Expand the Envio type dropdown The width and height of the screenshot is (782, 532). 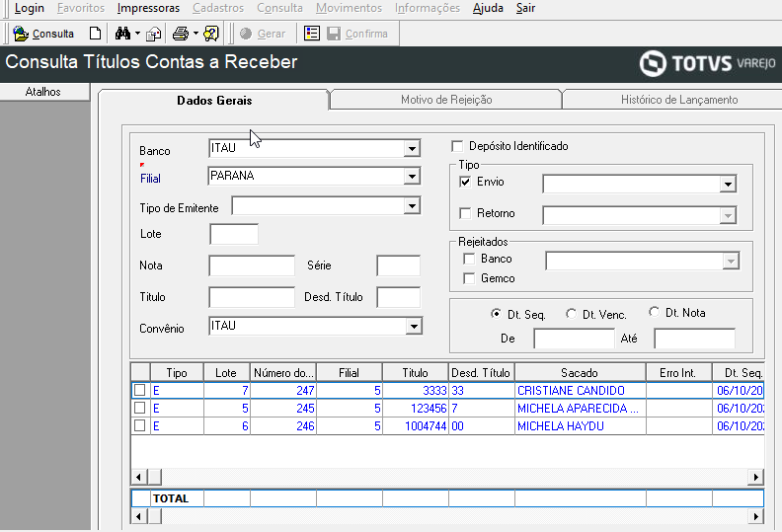tap(728, 184)
